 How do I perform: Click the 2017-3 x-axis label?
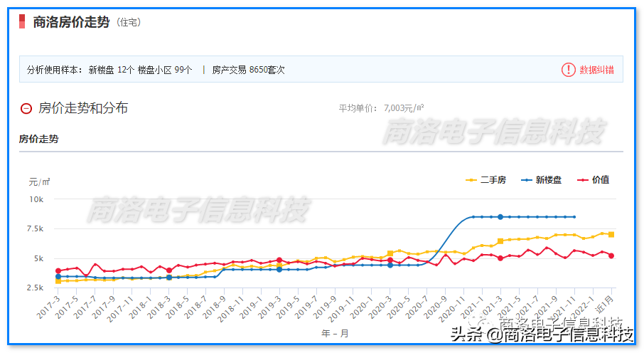(x=48, y=307)
